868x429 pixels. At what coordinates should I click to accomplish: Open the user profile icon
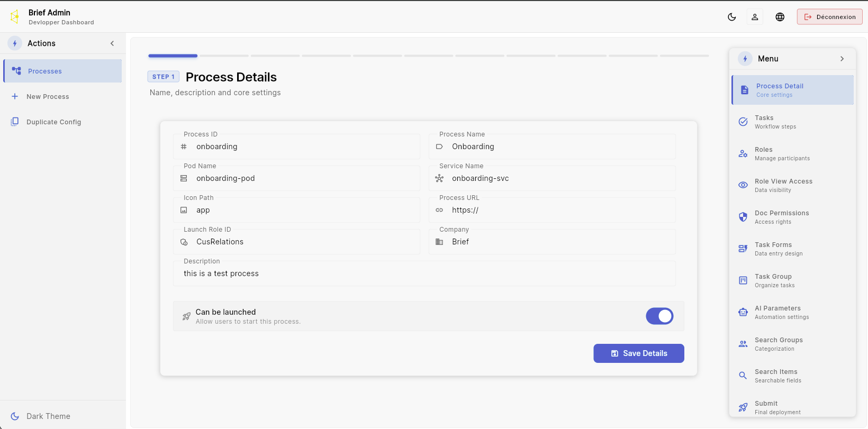pyautogui.click(x=755, y=17)
